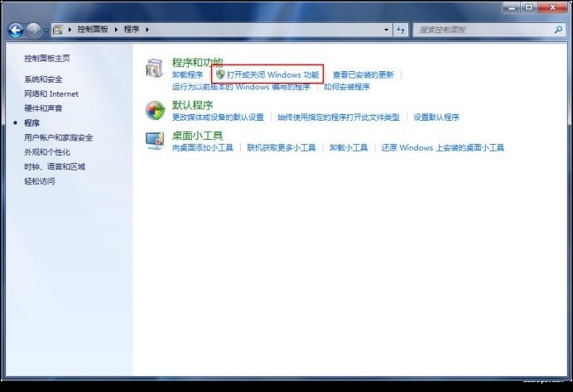Open the 默认程序 heading
Viewport: 573px width, 392px height.
[x=193, y=106]
